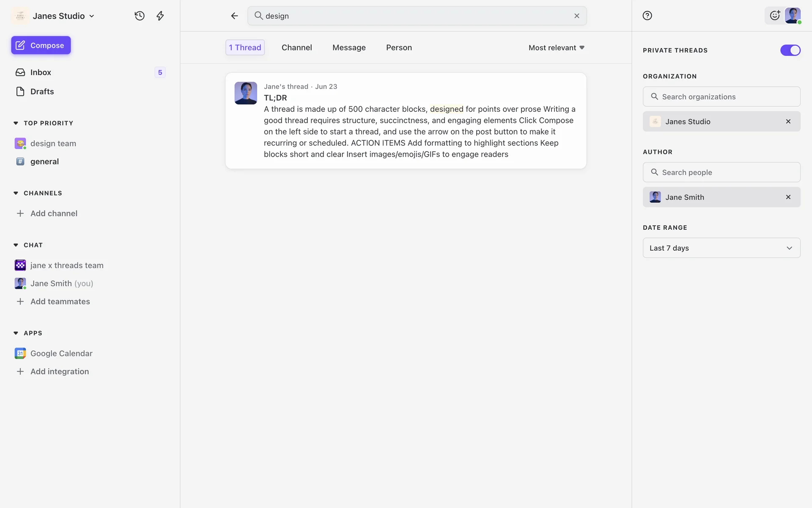The width and height of the screenshot is (812, 508).
Task: Open the history clock icon
Action: [140, 16]
